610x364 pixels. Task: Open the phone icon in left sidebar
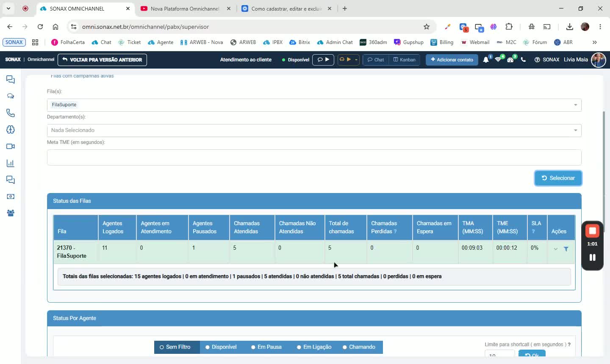pos(11,113)
